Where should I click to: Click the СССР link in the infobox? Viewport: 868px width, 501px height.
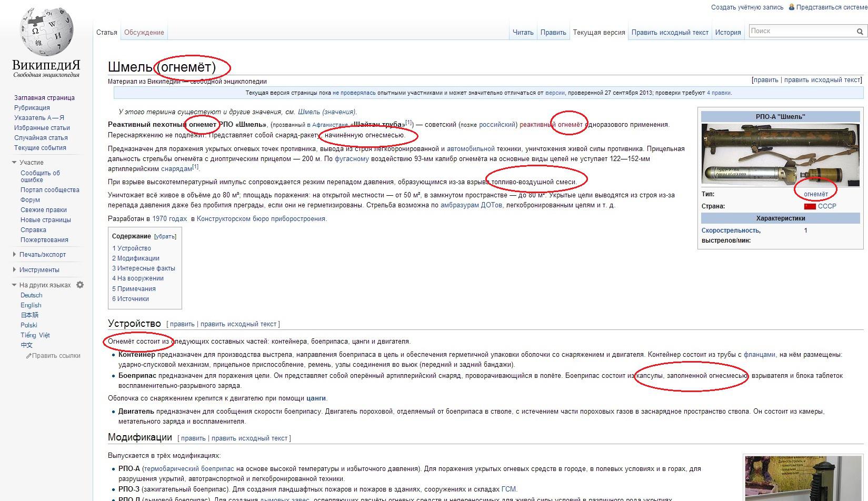[x=827, y=206]
